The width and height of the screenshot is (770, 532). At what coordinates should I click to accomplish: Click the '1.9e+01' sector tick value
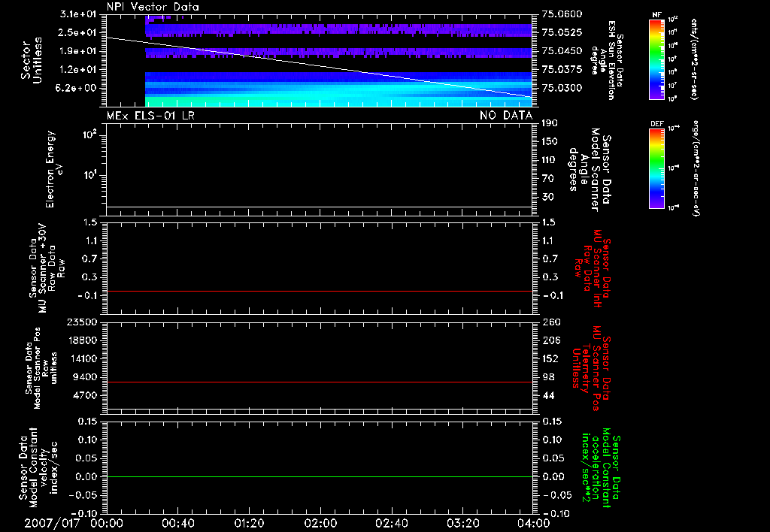pos(77,51)
